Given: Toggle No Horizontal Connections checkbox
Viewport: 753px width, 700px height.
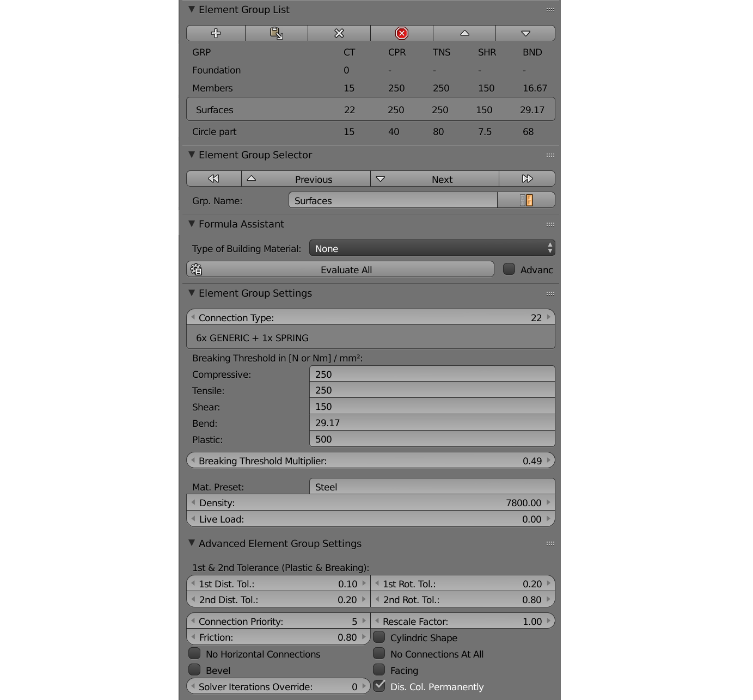Looking at the screenshot, I should click(x=194, y=653).
